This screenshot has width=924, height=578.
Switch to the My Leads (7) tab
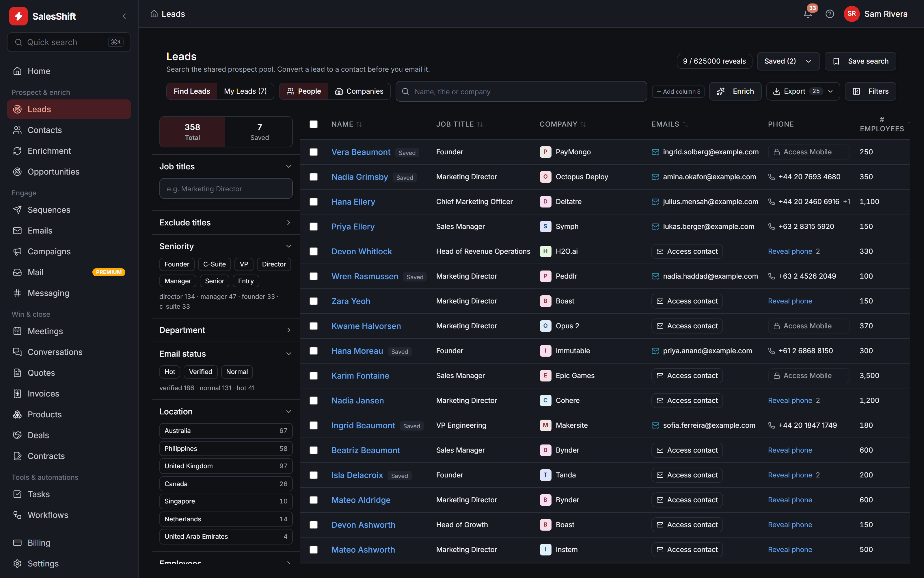245,91
